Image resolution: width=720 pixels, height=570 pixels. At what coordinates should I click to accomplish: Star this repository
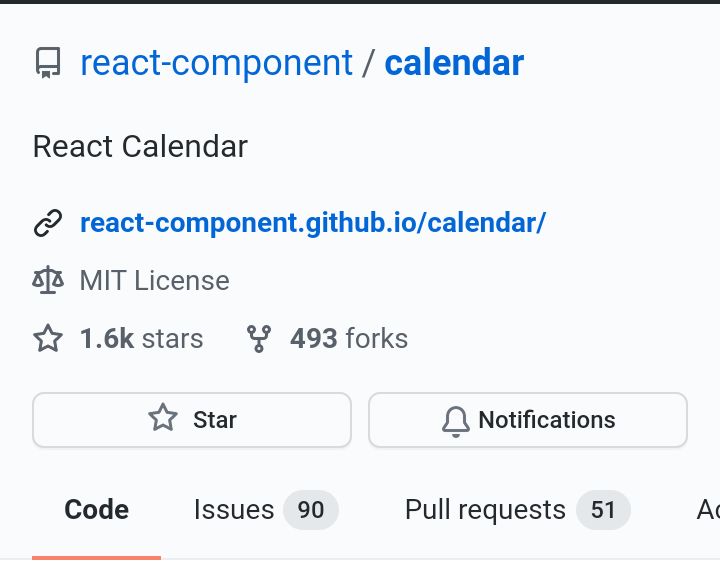192,420
